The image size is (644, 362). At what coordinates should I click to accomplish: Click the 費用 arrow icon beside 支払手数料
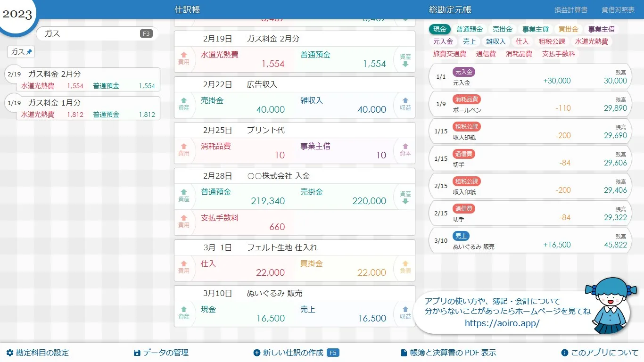[184, 218]
